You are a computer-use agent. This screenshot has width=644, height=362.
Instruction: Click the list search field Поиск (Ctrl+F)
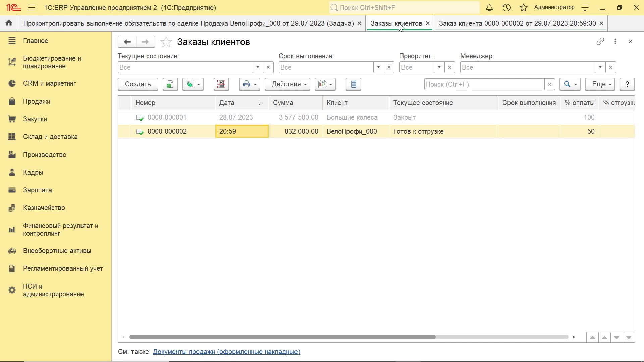click(x=484, y=84)
